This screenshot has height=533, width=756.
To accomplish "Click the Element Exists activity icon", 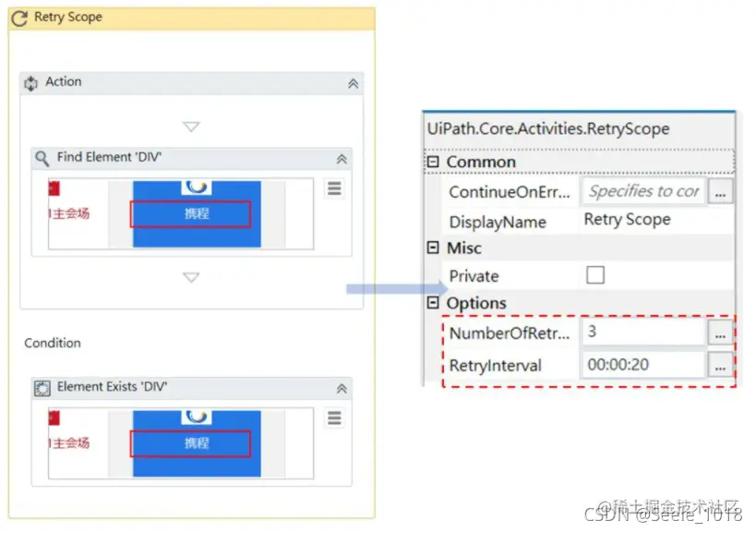I will click(x=42, y=388).
